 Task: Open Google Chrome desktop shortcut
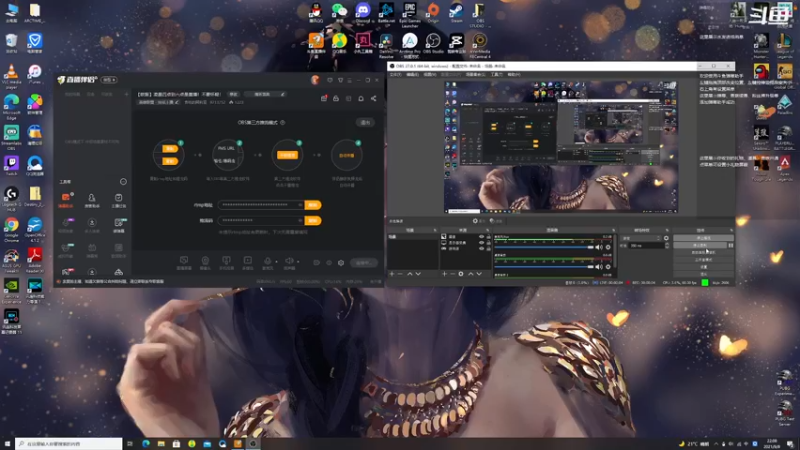pos(11,229)
